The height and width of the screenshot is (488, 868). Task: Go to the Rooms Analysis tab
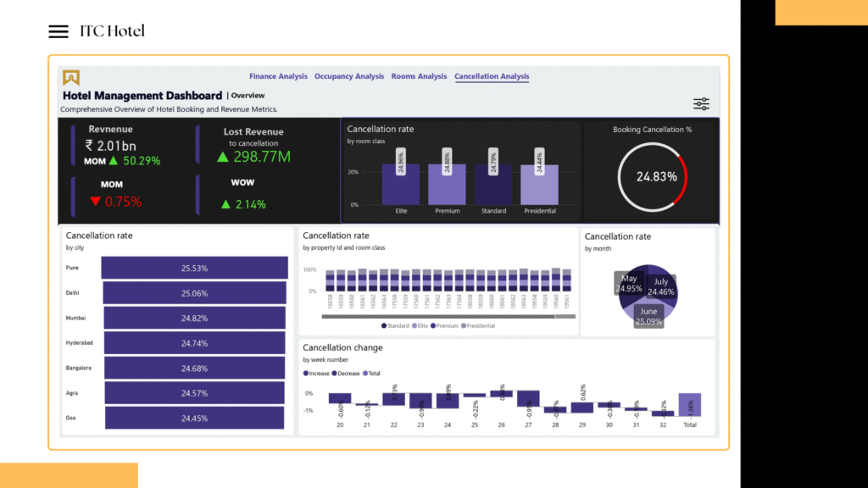click(419, 76)
